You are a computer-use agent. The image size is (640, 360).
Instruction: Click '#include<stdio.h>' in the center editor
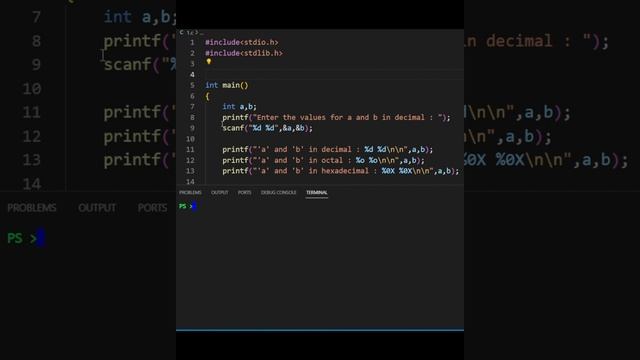coord(242,42)
